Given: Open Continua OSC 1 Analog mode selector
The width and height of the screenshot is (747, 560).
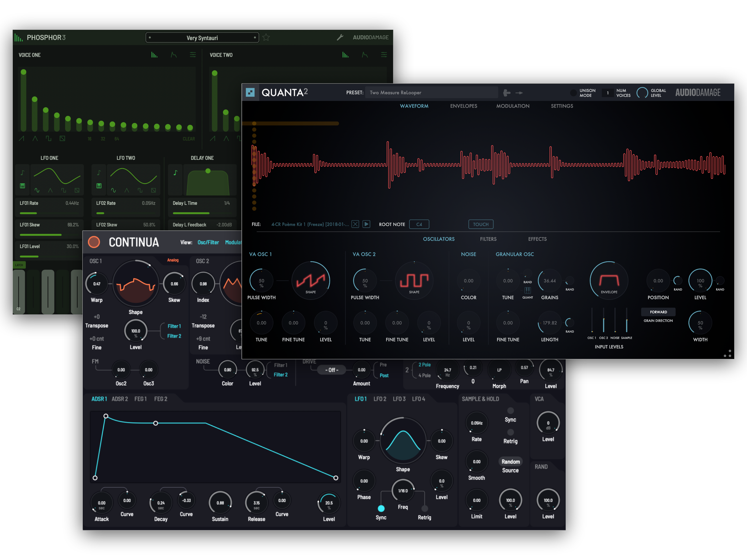Looking at the screenshot, I should point(173,260).
